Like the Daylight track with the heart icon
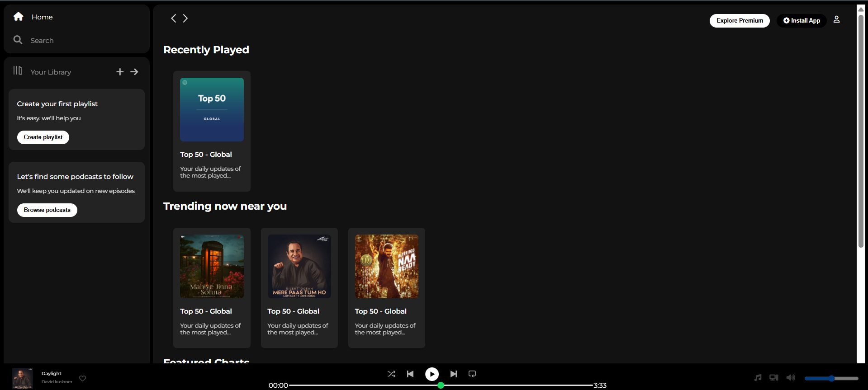The height and width of the screenshot is (390, 868). click(82, 378)
